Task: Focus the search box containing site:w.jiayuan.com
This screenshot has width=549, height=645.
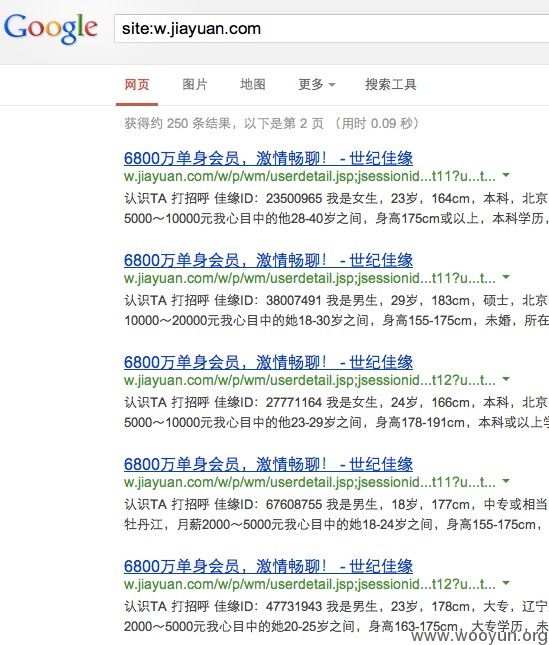Action: 331,28
